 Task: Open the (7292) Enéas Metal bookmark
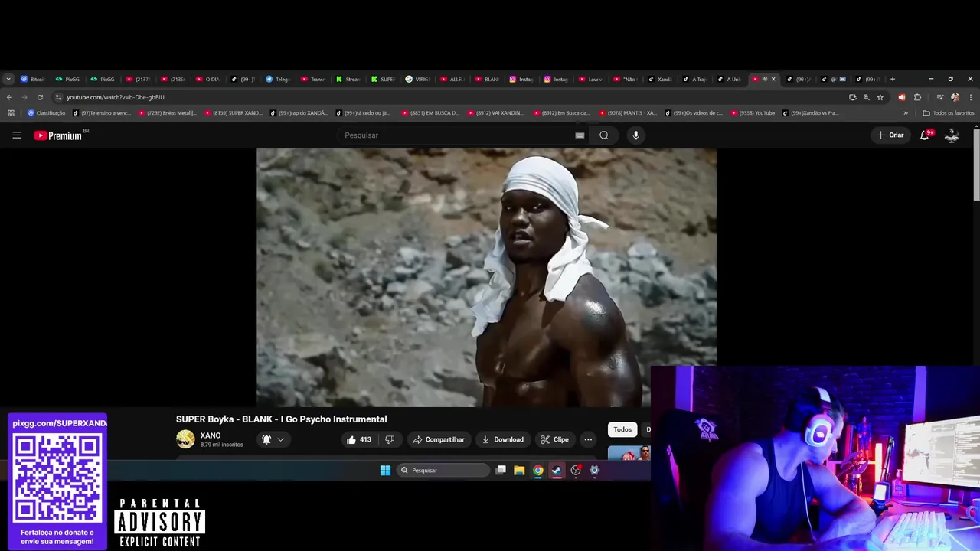pos(168,113)
